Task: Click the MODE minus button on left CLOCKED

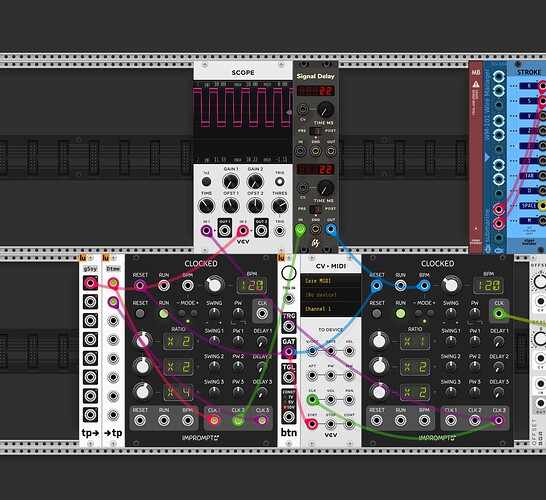Action: (x=182, y=313)
